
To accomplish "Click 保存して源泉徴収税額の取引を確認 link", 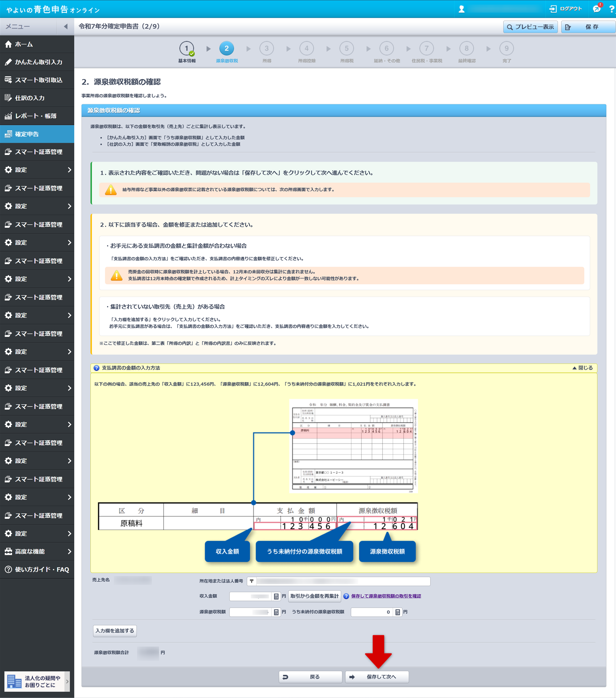I will (x=386, y=596).
